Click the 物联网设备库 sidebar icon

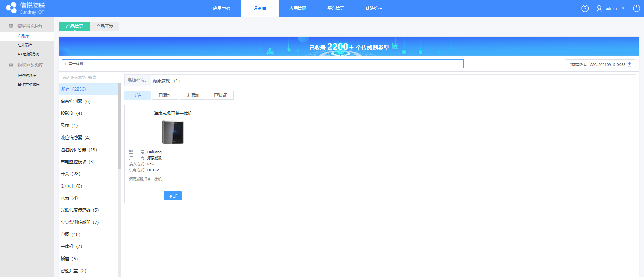[x=11, y=26]
